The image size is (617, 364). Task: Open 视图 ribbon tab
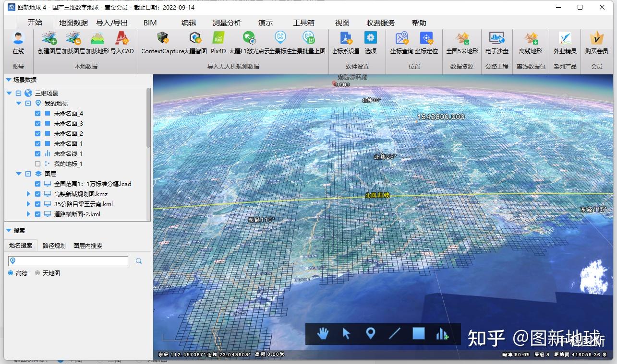pyautogui.click(x=342, y=23)
